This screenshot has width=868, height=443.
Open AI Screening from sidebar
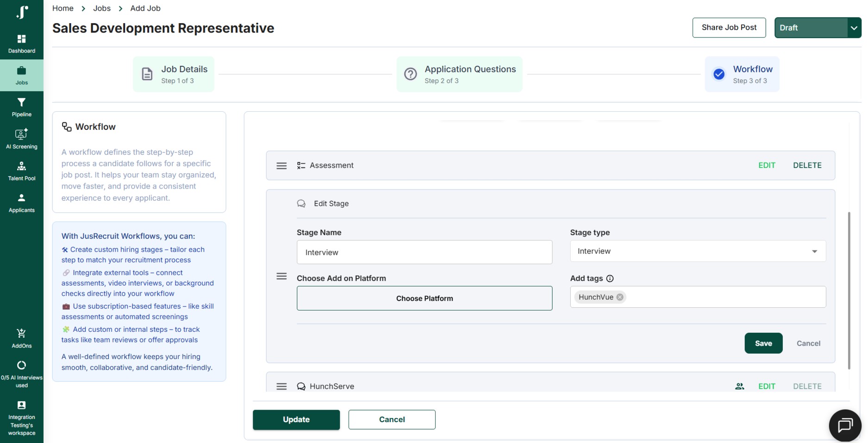[22, 139]
